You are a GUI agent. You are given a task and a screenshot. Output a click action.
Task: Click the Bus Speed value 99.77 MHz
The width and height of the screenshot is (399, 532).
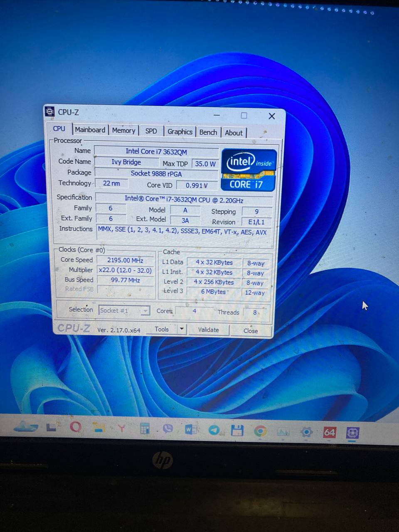click(x=125, y=280)
